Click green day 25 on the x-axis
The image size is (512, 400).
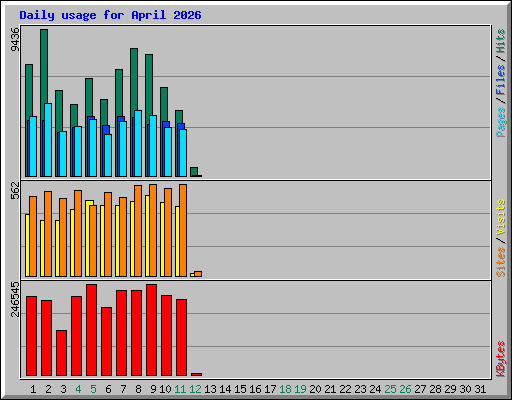coord(390,389)
